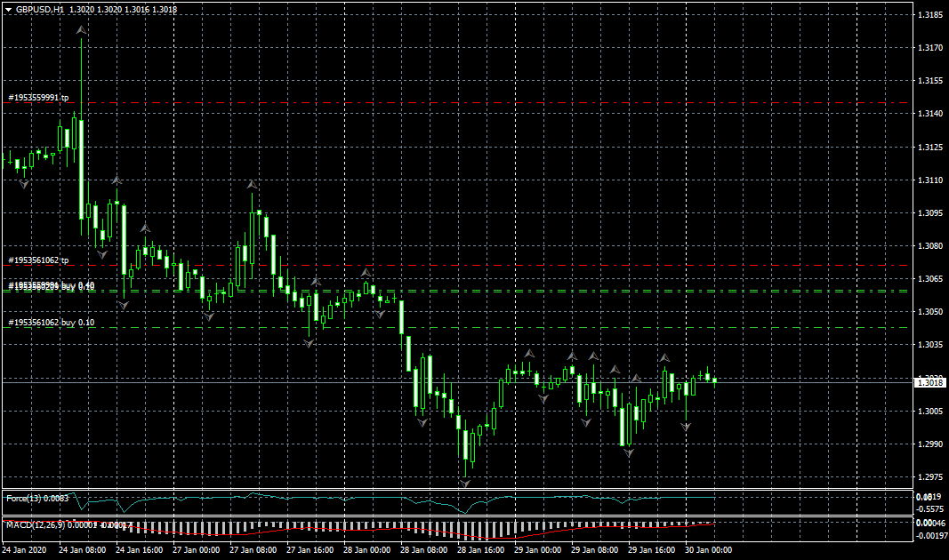Select the #1953561062 tp label
The image size is (949, 560).
[38, 260]
